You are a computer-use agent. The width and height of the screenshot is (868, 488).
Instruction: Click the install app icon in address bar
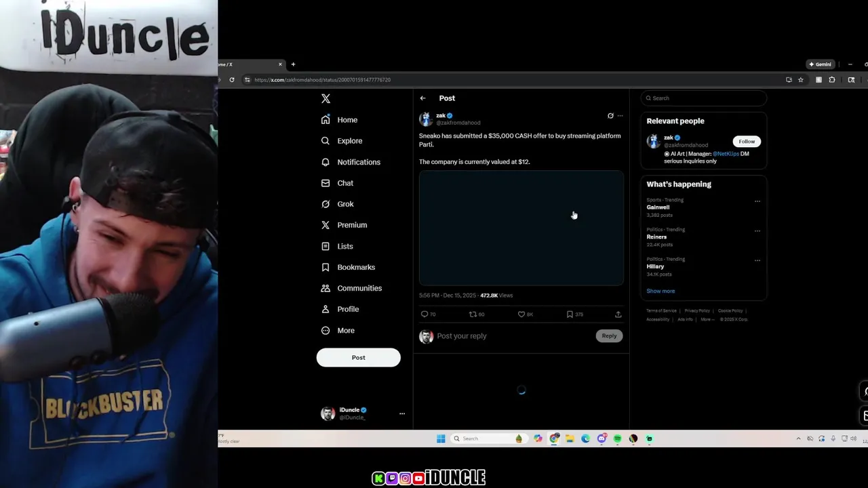[789, 80]
